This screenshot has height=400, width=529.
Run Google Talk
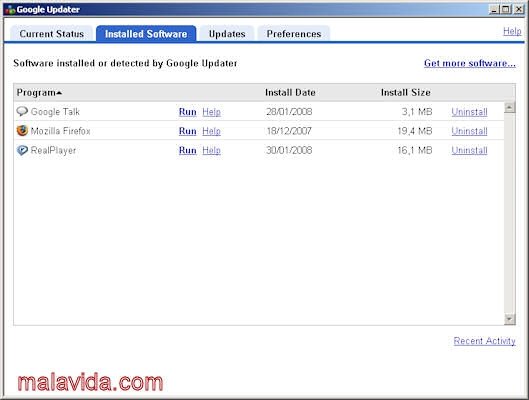188,112
